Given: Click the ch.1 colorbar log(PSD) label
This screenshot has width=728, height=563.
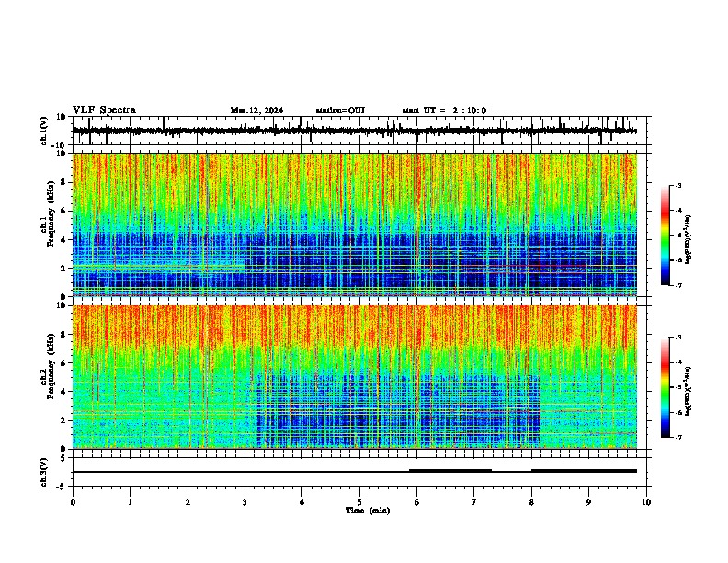Looking at the screenshot, I should click(688, 240).
